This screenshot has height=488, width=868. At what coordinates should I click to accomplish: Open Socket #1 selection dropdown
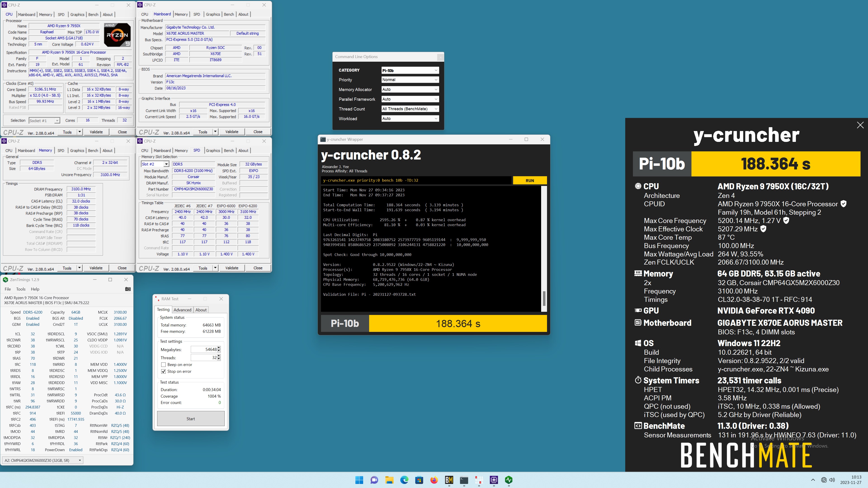(44, 121)
